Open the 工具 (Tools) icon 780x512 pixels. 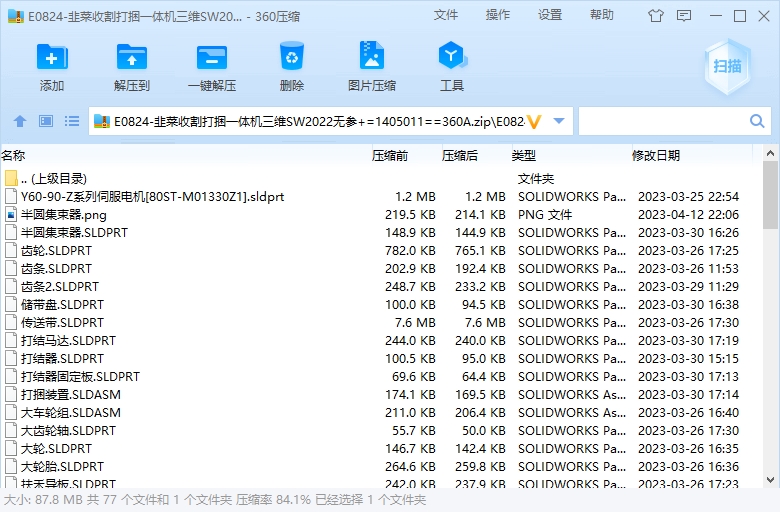[x=452, y=55]
